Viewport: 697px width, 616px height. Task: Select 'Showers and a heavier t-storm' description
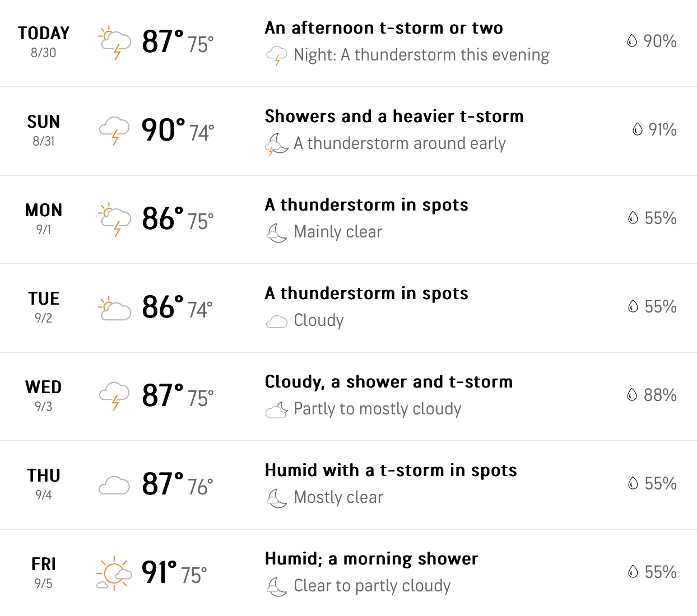(x=394, y=116)
